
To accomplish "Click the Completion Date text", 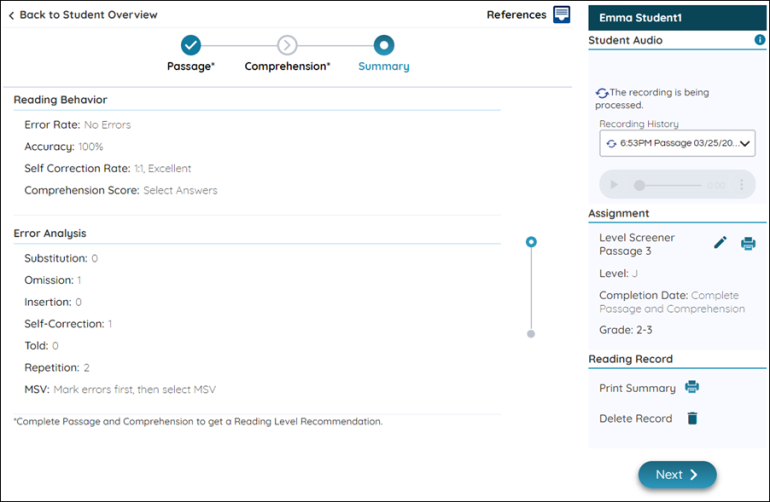I will [672, 302].
